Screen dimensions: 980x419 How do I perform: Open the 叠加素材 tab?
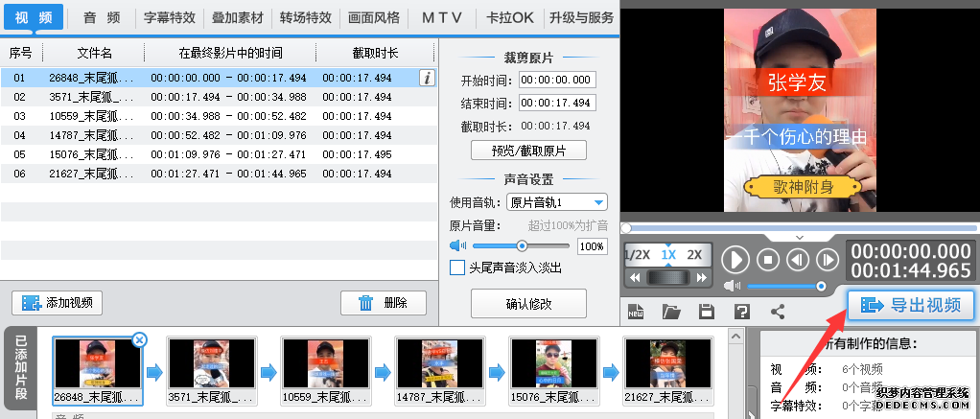pyautogui.click(x=238, y=17)
